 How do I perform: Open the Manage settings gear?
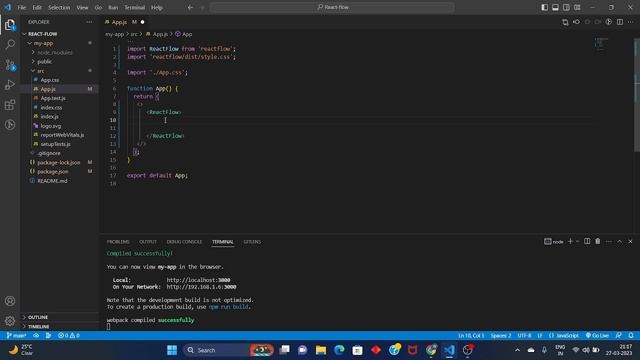tap(10, 321)
